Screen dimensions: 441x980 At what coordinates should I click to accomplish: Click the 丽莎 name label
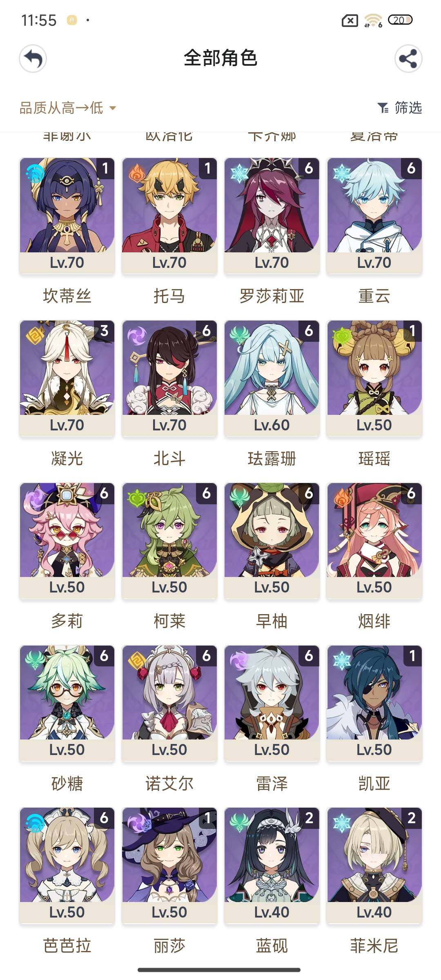point(169,946)
